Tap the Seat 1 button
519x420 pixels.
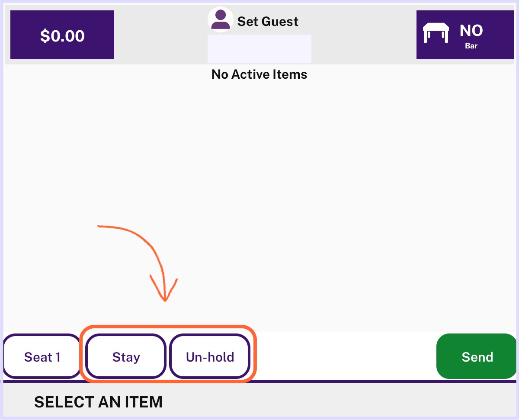(x=42, y=357)
